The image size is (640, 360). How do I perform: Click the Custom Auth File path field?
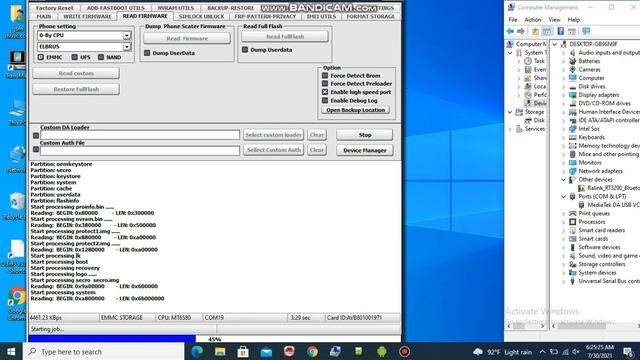click(x=140, y=151)
